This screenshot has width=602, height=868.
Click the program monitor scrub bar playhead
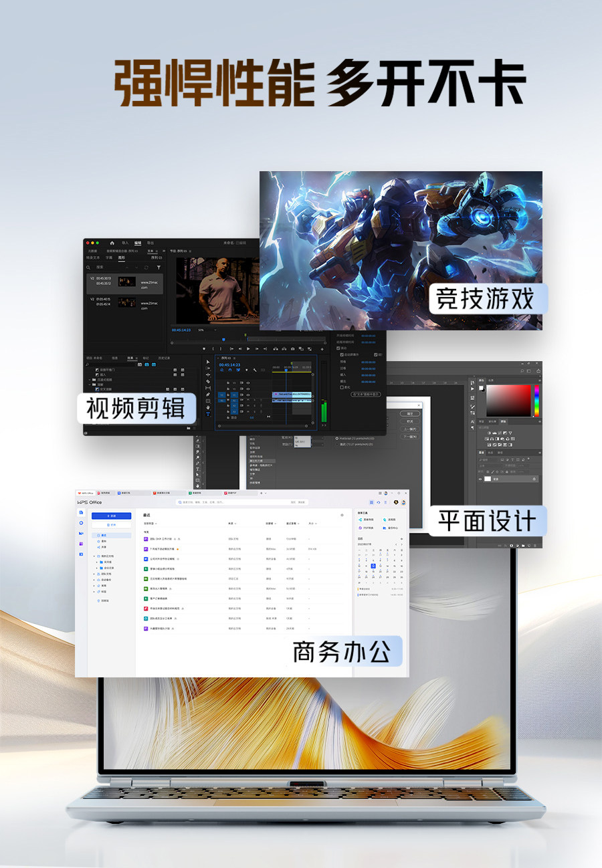[223, 340]
